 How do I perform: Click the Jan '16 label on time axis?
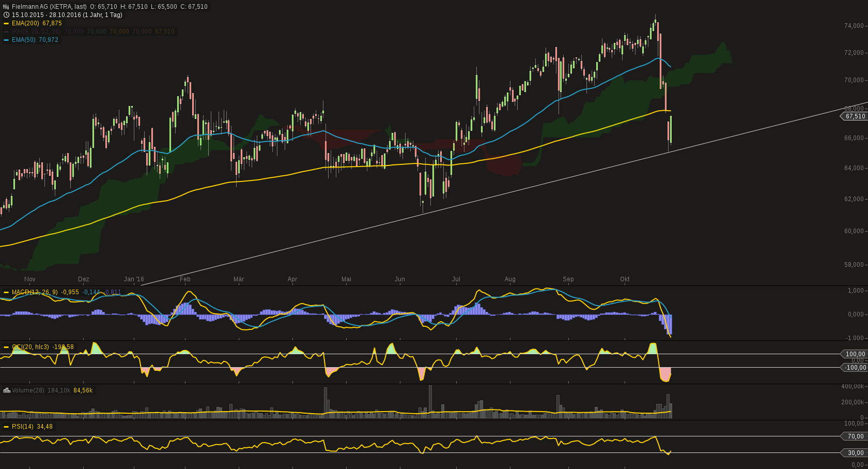[133, 279]
